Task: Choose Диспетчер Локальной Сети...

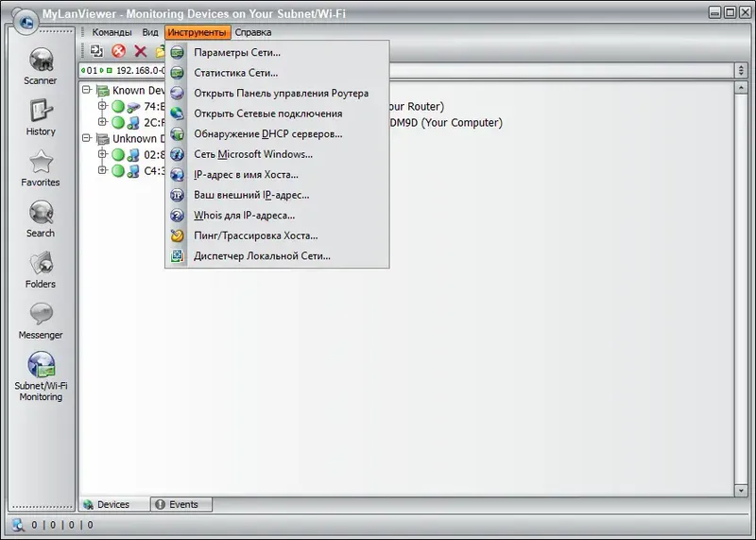Action: click(x=277, y=255)
